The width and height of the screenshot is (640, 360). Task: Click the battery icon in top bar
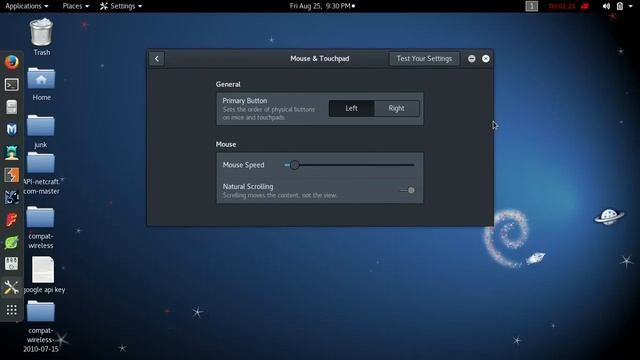click(x=620, y=6)
